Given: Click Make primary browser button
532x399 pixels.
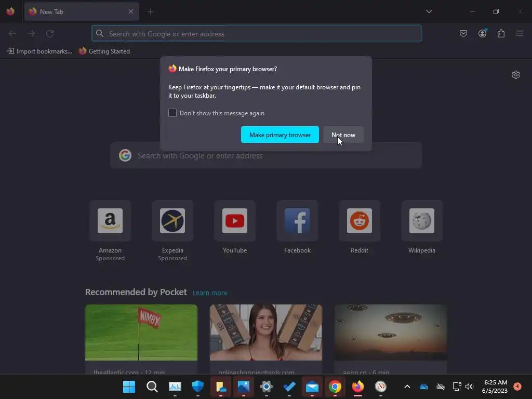Looking at the screenshot, I should (x=280, y=135).
